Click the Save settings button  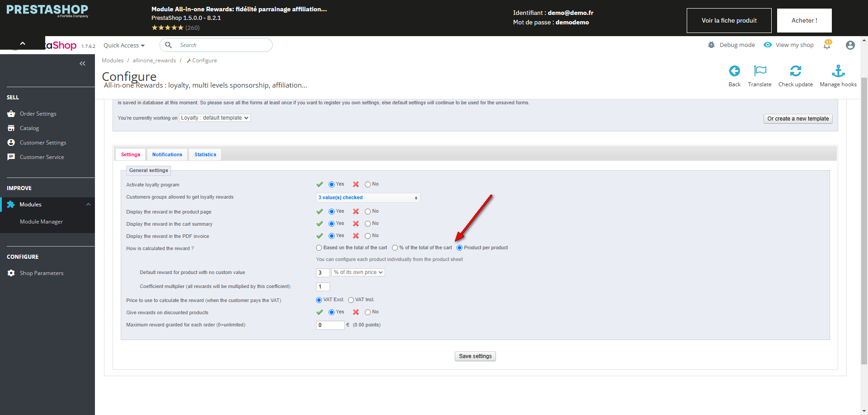coord(475,356)
